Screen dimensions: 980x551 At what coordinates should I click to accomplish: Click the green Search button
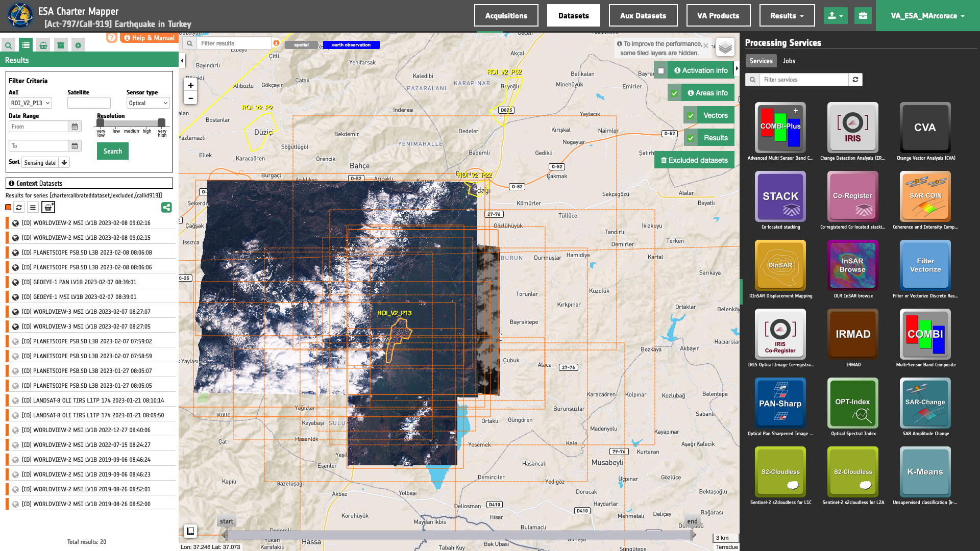tap(113, 151)
